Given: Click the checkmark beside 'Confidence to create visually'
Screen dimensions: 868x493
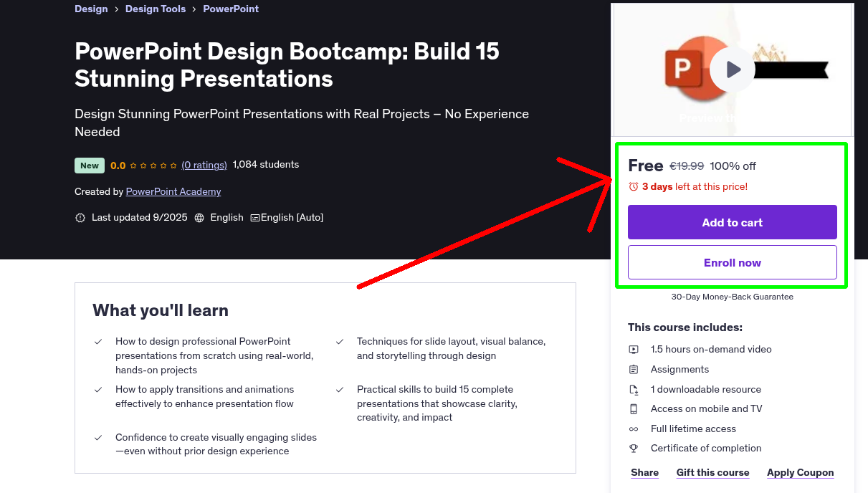Looking at the screenshot, I should tap(98, 438).
